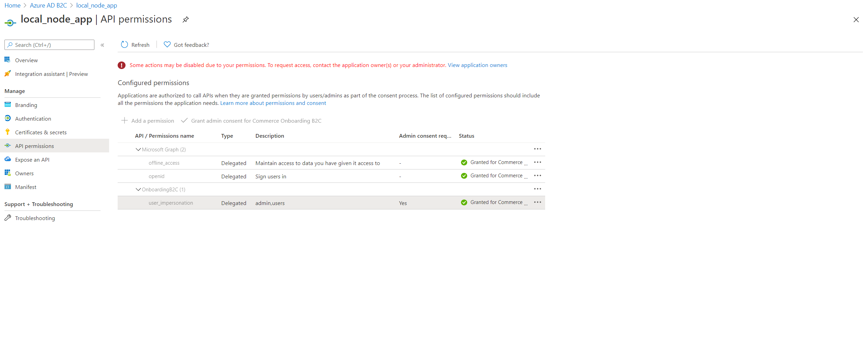Click the Owners icon
The width and height of the screenshot is (868, 341).
coord(8,173)
